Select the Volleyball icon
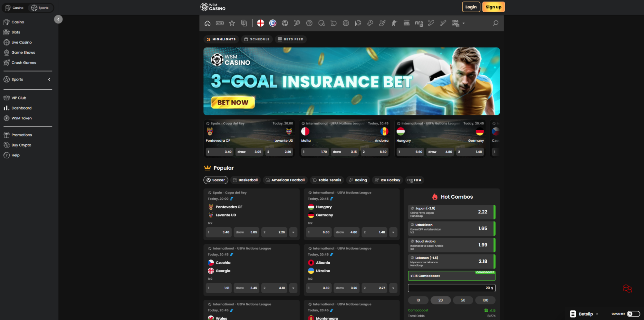This screenshot has width=644, height=320. tap(346, 23)
